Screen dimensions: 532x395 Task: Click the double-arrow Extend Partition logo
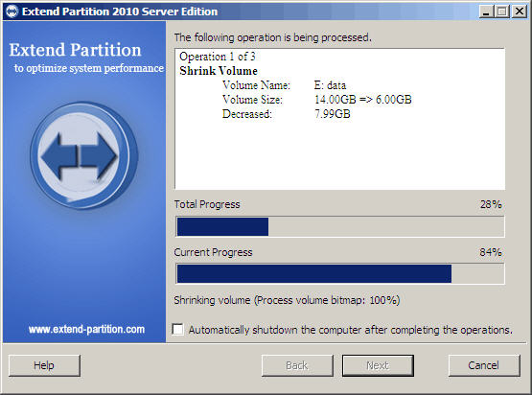(83, 155)
